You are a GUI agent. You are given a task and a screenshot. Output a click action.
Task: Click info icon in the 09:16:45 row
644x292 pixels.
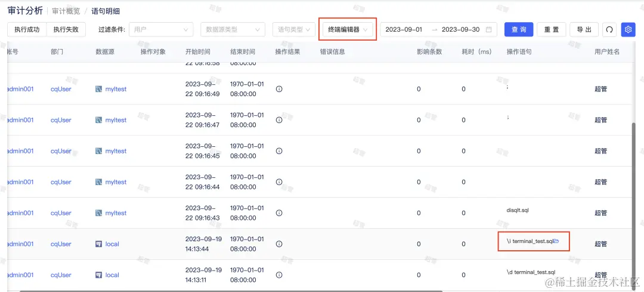pos(279,151)
